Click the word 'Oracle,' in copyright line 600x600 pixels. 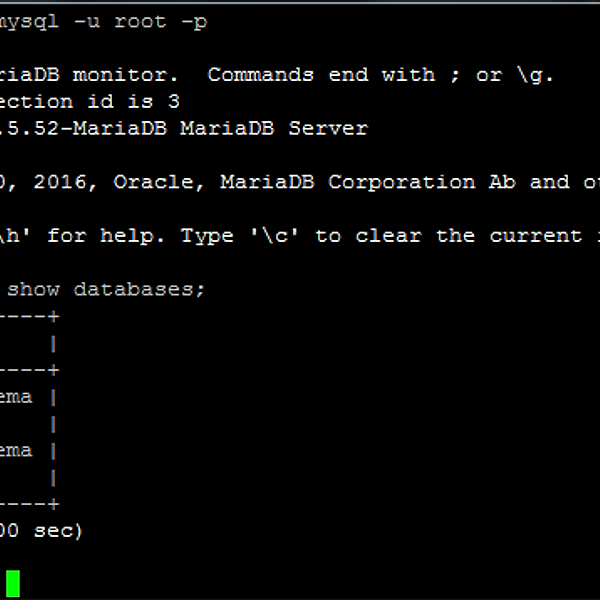click(x=159, y=182)
